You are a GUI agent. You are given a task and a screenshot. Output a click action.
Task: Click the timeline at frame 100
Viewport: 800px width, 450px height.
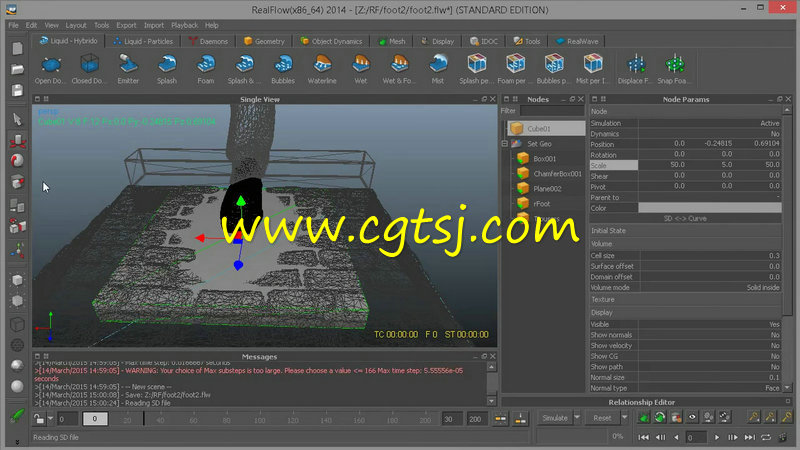click(260, 419)
